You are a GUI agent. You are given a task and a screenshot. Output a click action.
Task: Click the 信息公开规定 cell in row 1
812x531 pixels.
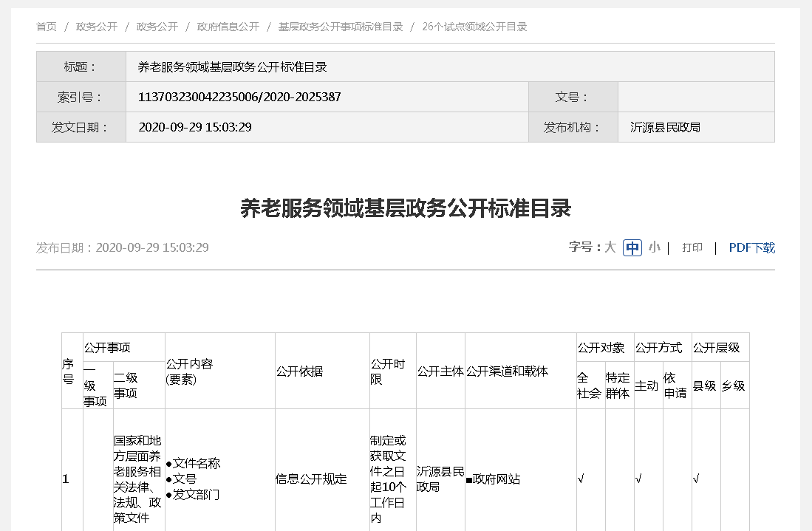click(x=311, y=479)
